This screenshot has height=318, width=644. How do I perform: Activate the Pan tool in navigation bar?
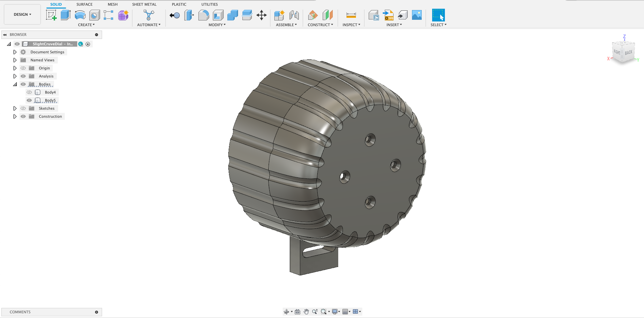306,312
